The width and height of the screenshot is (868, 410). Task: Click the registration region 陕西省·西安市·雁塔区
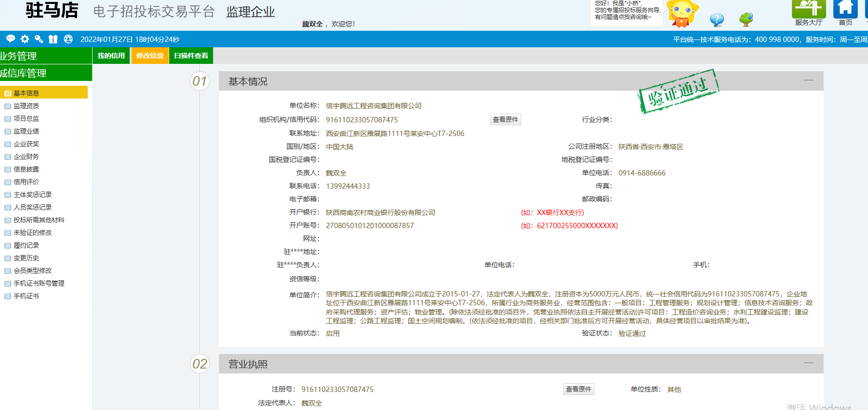click(651, 147)
